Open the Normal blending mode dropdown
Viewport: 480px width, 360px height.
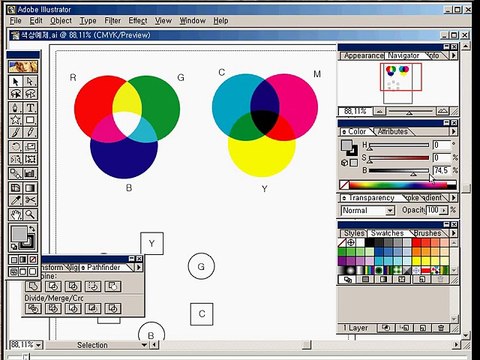[x=390, y=211]
